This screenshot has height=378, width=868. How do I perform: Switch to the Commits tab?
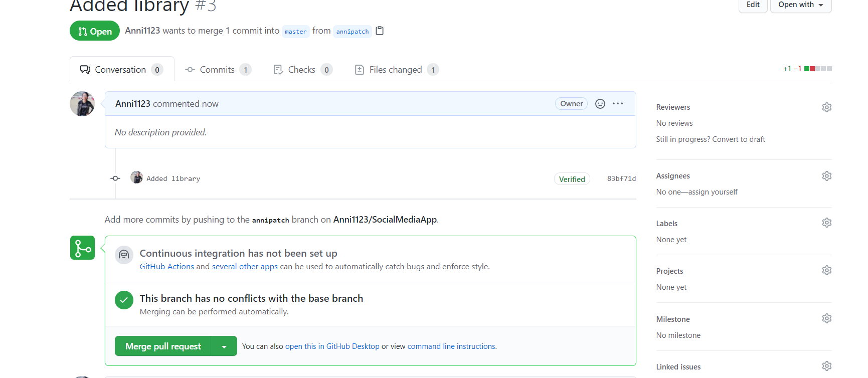(x=218, y=70)
